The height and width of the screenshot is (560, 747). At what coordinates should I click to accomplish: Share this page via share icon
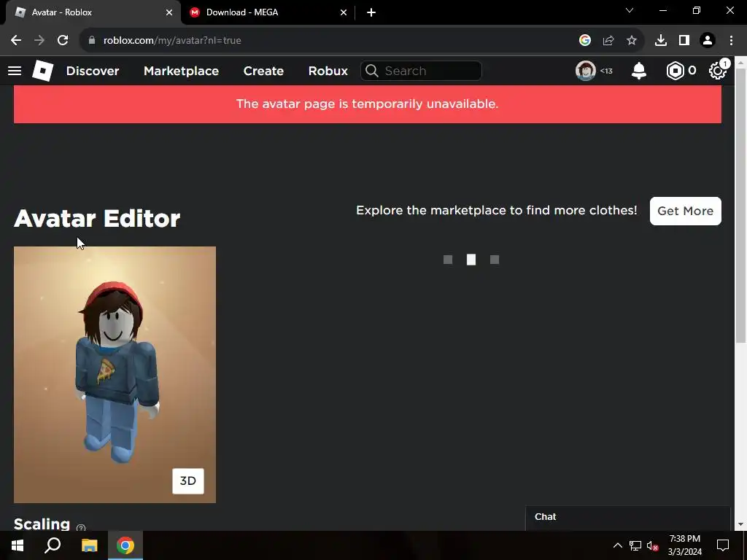(608, 41)
